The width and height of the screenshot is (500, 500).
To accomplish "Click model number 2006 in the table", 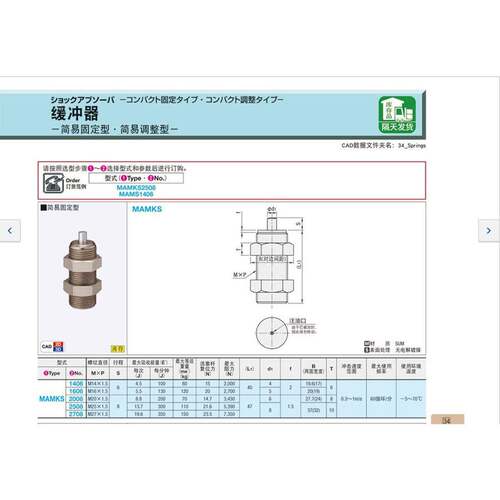I will pos(76,399).
